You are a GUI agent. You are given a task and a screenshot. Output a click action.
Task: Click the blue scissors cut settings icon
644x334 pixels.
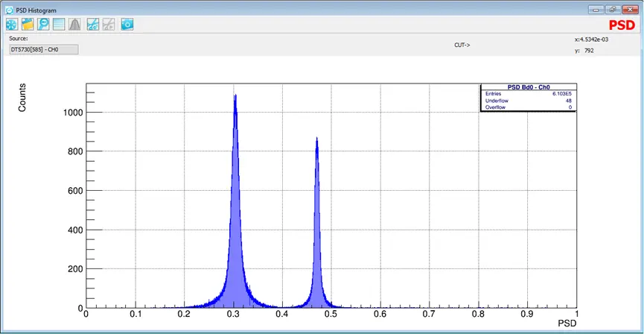(93, 25)
